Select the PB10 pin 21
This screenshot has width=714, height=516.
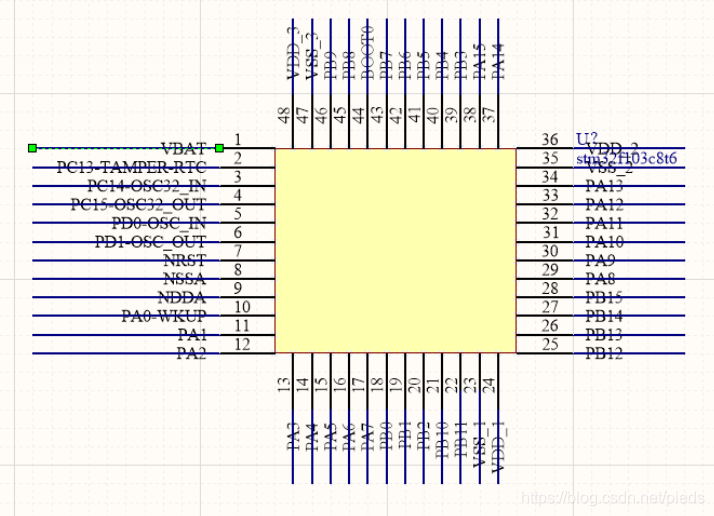pyautogui.click(x=441, y=442)
